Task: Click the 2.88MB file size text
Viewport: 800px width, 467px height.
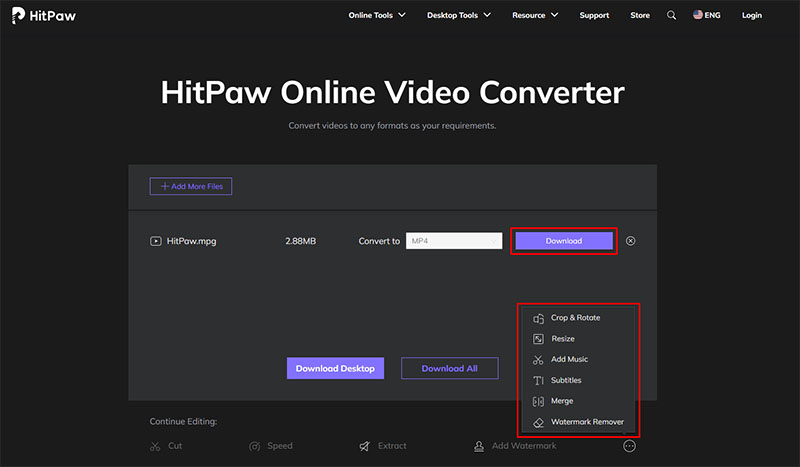Action: pyautogui.click(x=301, y=241)
